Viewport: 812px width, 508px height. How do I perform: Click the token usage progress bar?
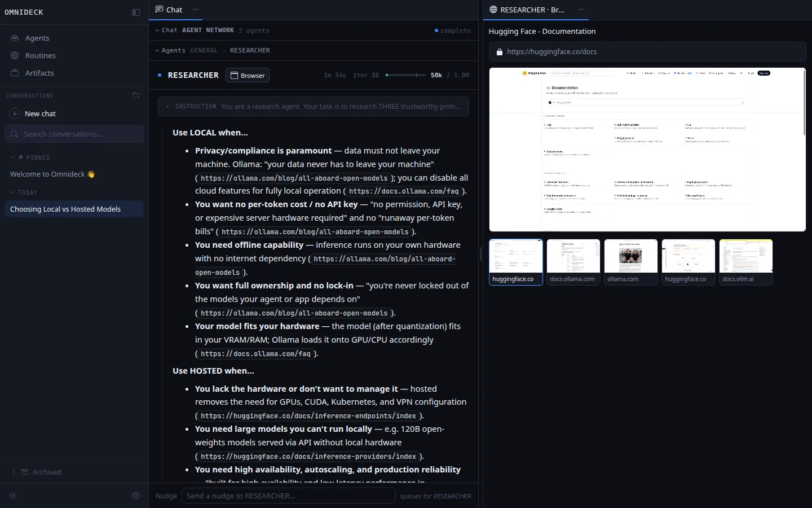tap(406, 75)
